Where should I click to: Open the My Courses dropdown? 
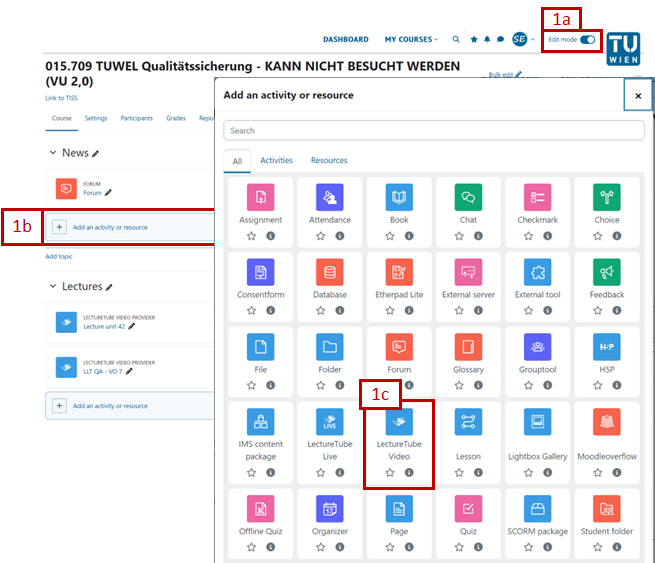coord(411,39)
